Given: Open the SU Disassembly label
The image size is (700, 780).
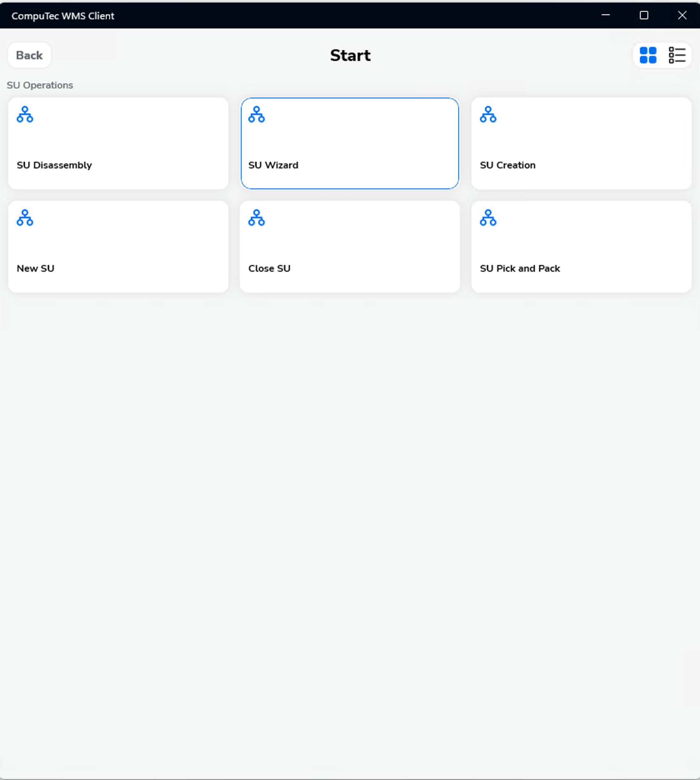Looking at the screenshot, I should [x=54, y=165].
